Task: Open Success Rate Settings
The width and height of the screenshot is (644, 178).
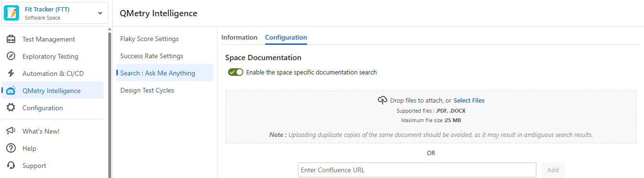Action: pos(152,56)
